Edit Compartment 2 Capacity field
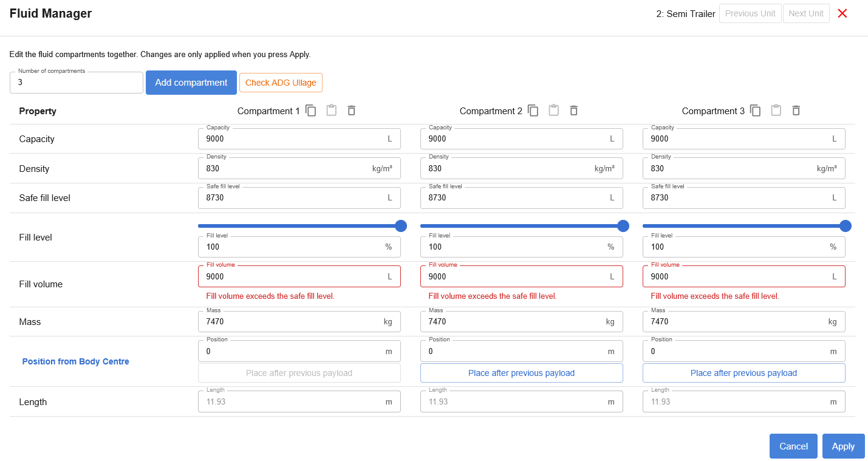 (522, 138)
